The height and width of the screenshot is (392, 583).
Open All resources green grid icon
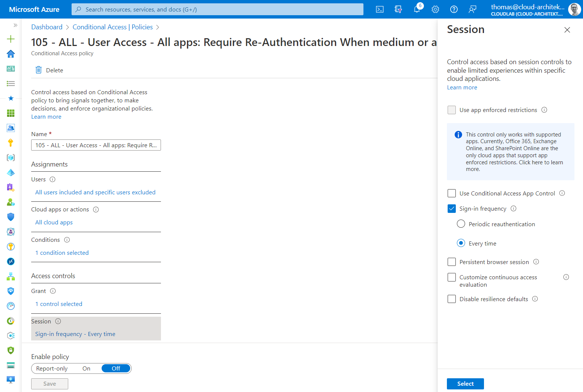[11, 113]
